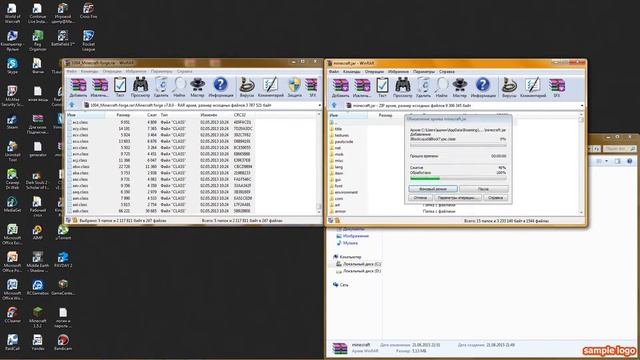
Task: Click Info (Информация) in minecraft.jar WinRAR window
Action: [x=483, y=88]
